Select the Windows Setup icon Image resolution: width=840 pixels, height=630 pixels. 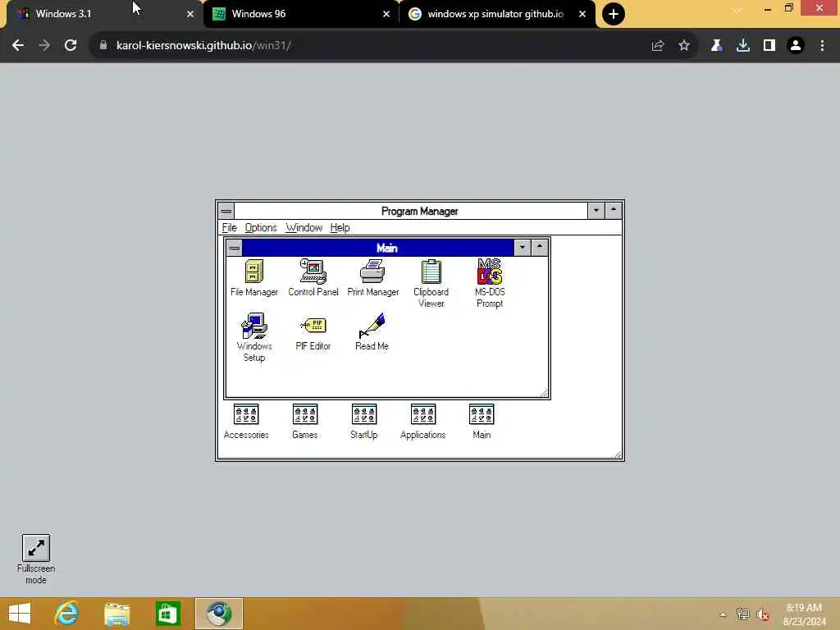coord(254,337)
